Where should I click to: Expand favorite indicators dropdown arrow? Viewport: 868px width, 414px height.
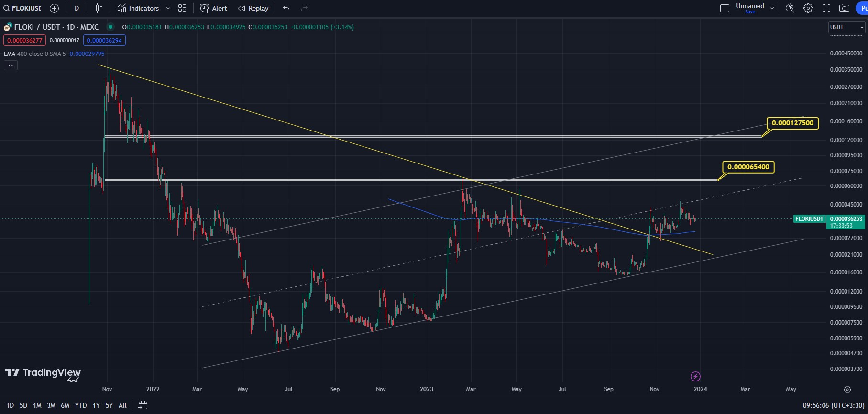coord(168,8)
